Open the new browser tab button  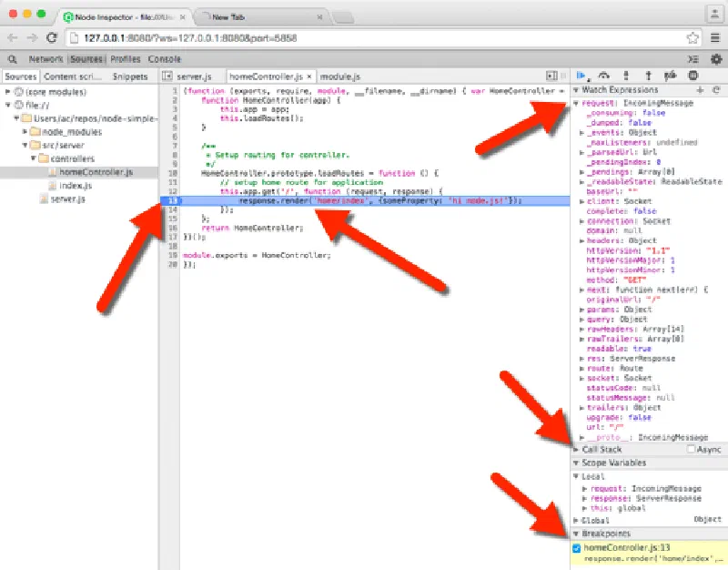coord(343,17)
